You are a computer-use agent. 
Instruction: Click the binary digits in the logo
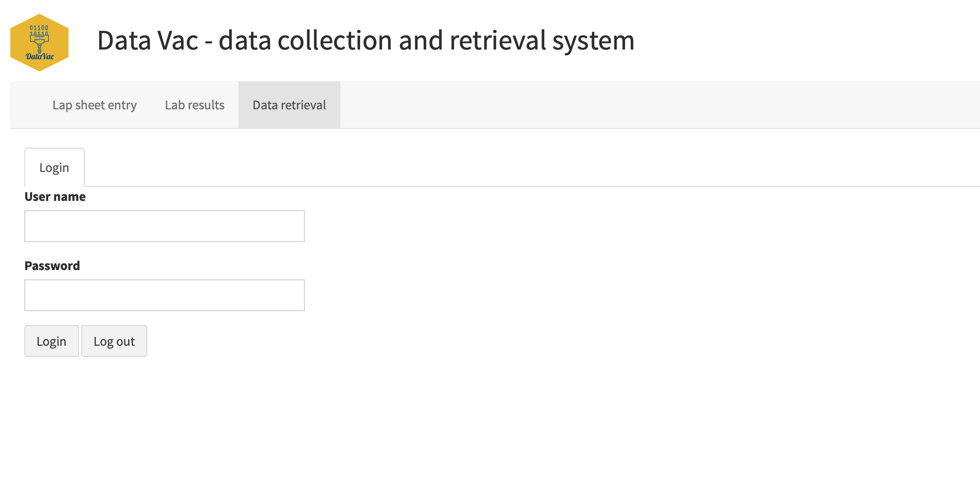pyautogui.click(x=39, y=30)
